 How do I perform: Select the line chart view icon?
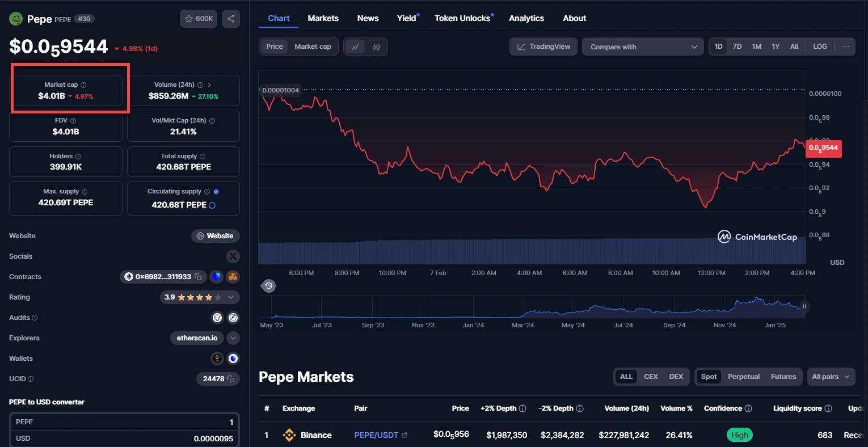[355, 47]
